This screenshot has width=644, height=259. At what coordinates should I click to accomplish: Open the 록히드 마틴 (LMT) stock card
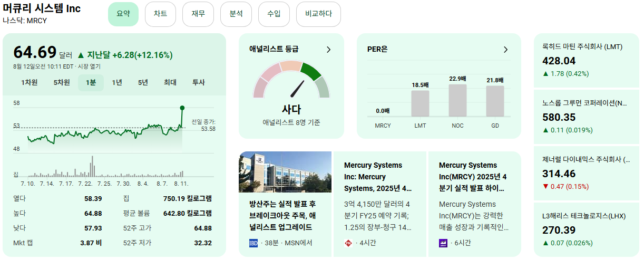(x=588, y=60)
